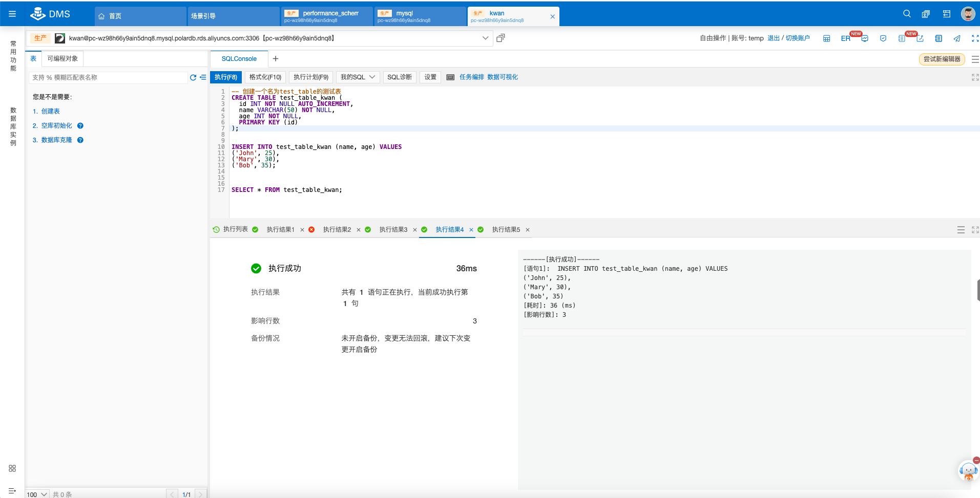This screenshot has width=980, height=498.
Task: Click the export share icon with NEW badge
Action: 920,38
